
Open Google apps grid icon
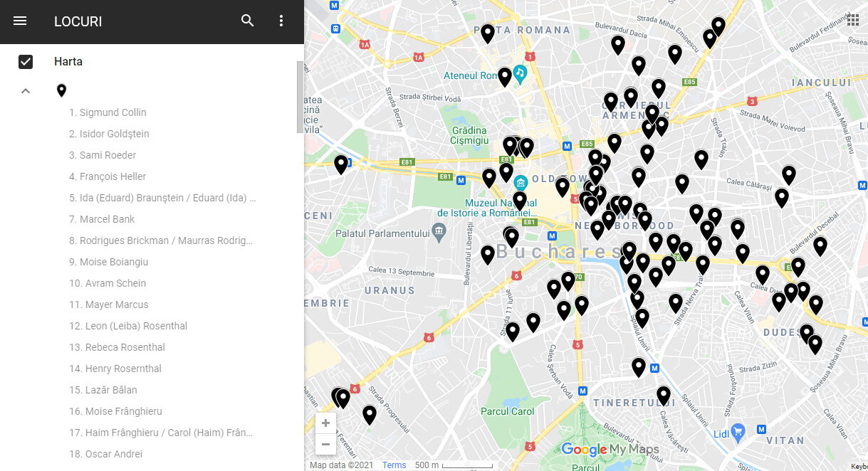point(853,20)
